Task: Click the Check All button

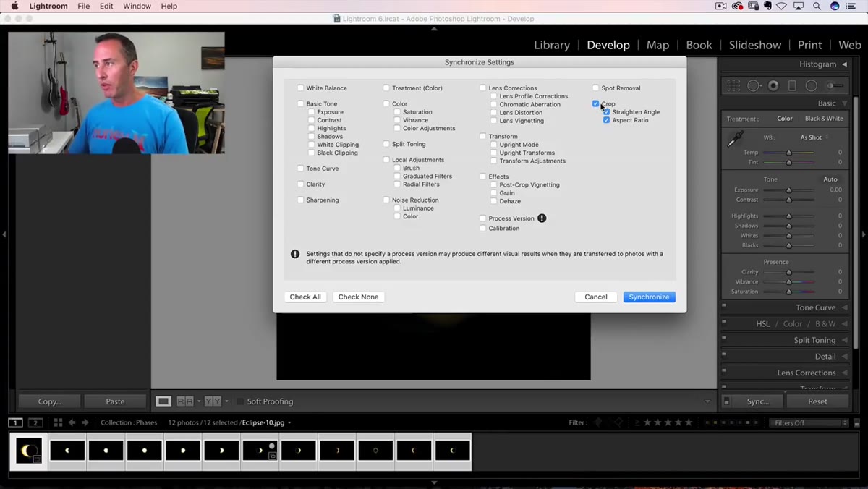Action: (305, 297)
